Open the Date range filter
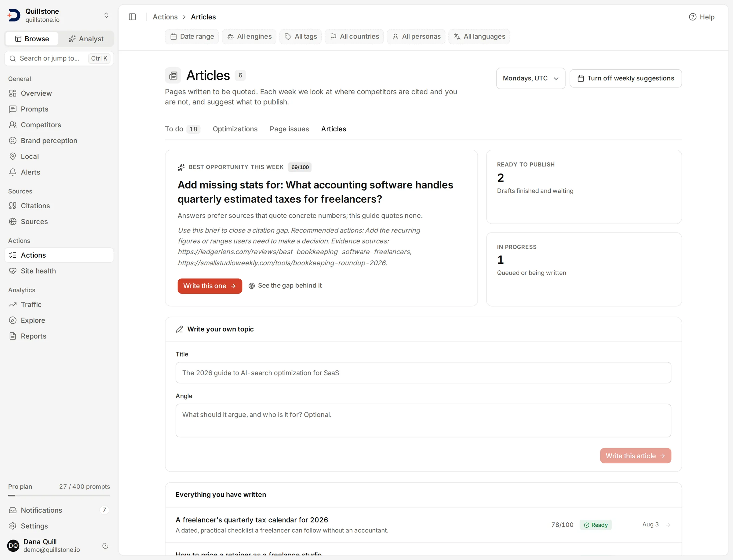Screen dimensions: 733x560 192,37
